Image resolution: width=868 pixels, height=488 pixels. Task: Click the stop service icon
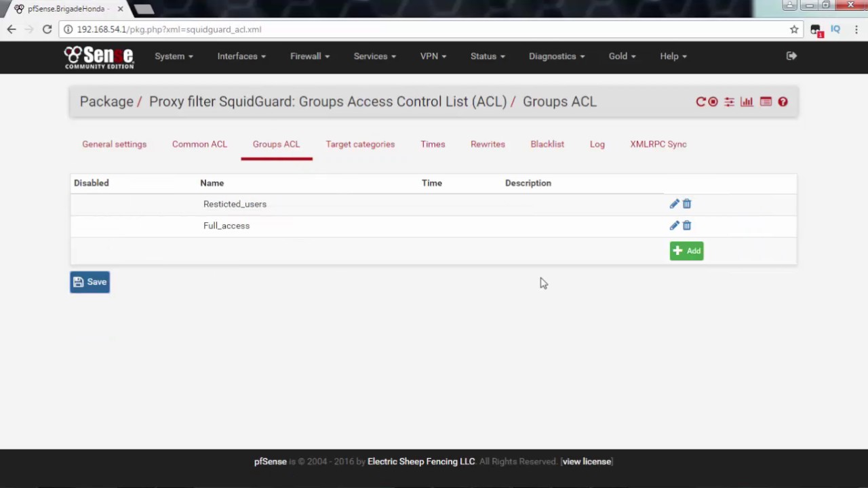[713, 102]
